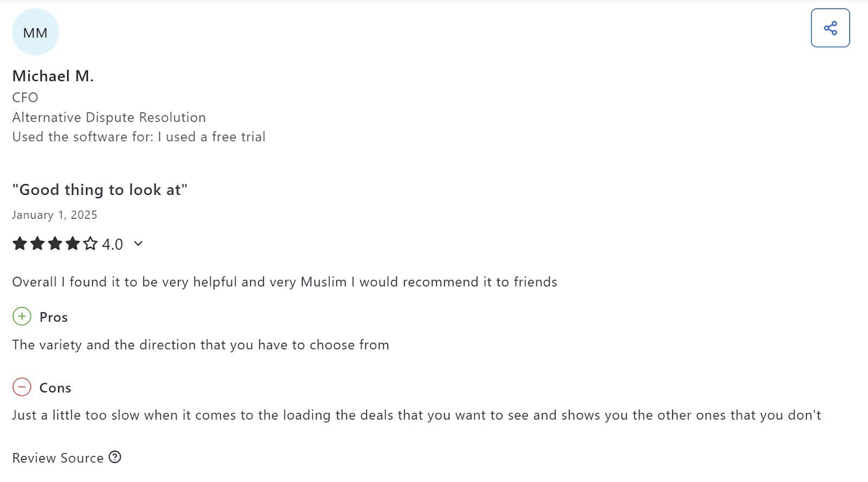Click the third filled rating star

tap(55, 244)
